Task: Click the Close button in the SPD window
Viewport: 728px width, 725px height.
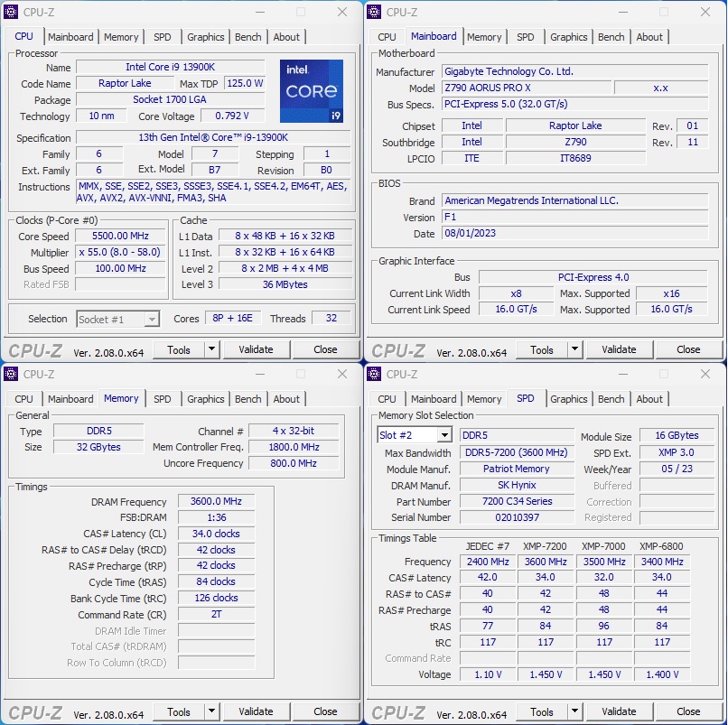Action: coord(688,711)
